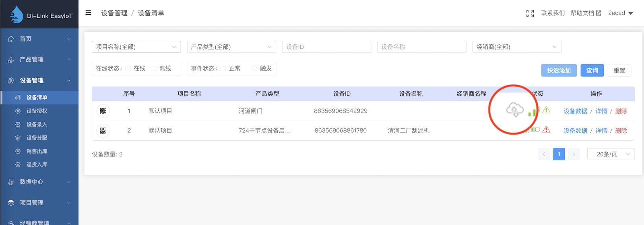This screenshot has height=225, width=644.
Task: Select page 1 in pagination
Action: click(559, 154)
